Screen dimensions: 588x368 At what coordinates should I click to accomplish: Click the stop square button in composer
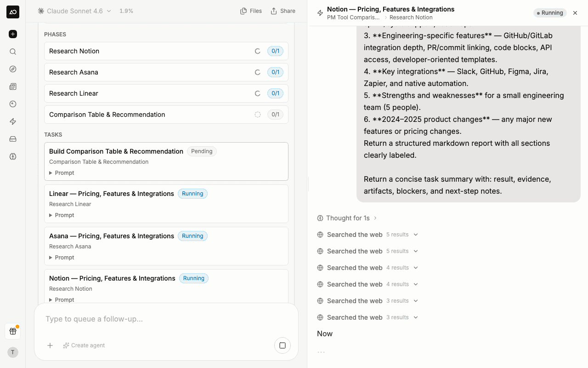(283, 345)
